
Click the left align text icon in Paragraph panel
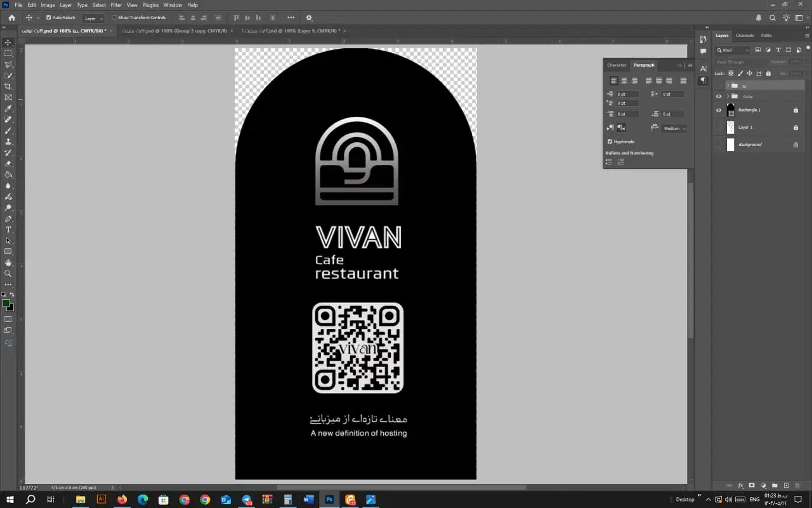[x=614, y=81]
